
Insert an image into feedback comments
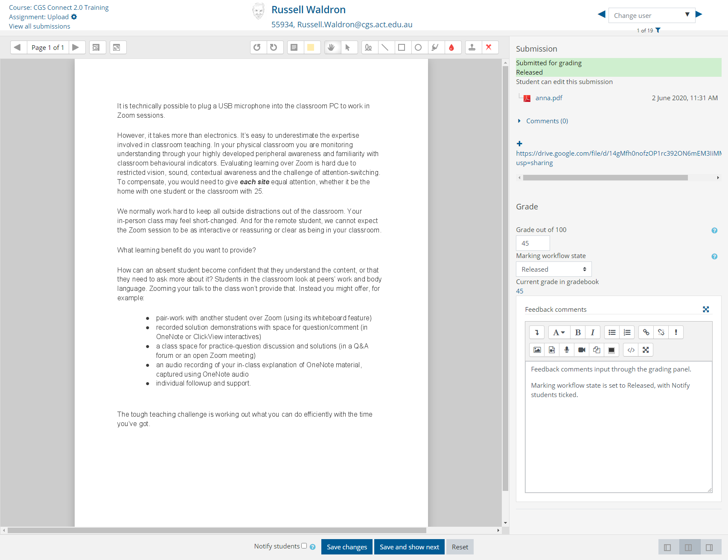point(537,350)
